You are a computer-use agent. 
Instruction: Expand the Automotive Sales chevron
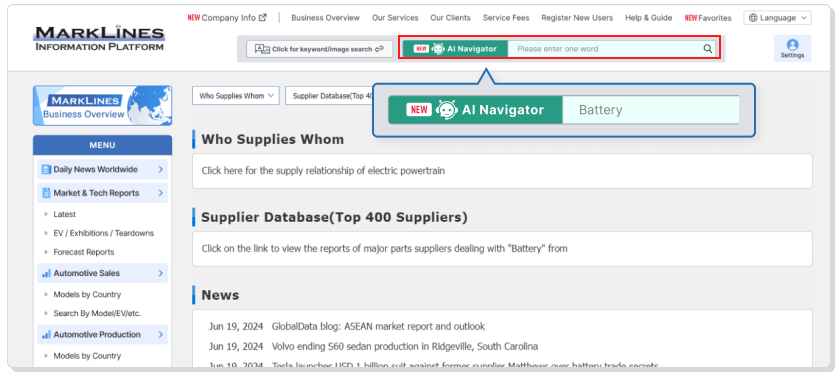point(161,273)
